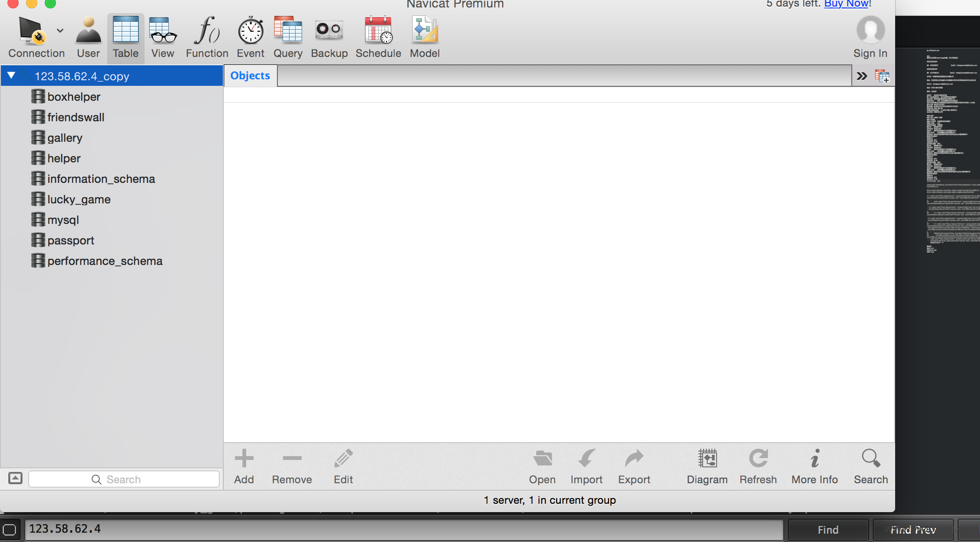
Task: Expand the Connection dropdown arrow
Action: click(x=60, y=31)
